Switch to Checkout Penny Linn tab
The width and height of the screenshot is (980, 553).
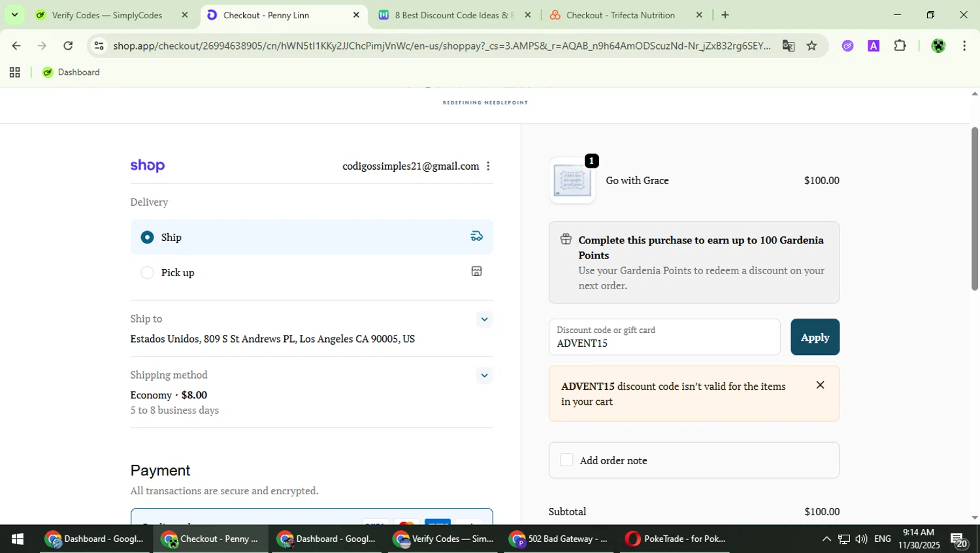click(x=266, y=15)
